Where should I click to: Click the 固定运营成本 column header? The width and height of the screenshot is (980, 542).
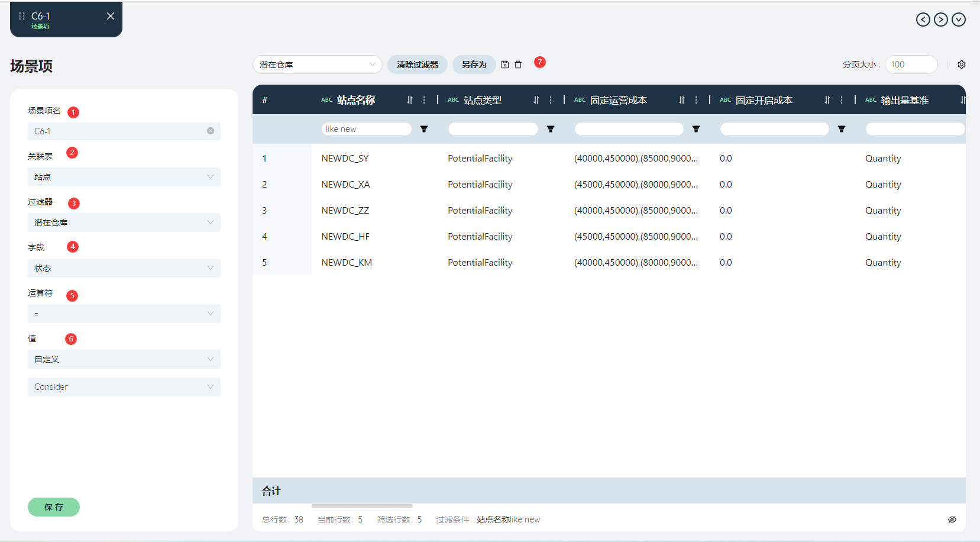pyautogui.click(x=619, y=100)
